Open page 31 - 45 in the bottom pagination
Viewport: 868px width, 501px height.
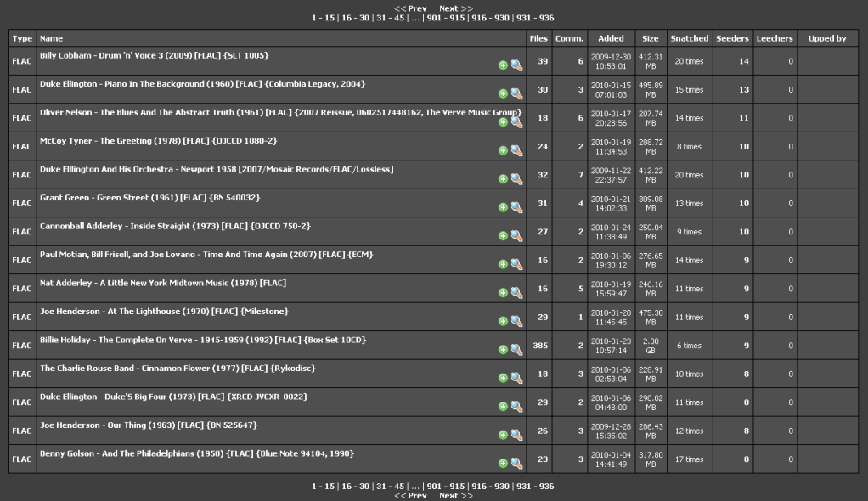pyautogui.click(x=391, y=486)
